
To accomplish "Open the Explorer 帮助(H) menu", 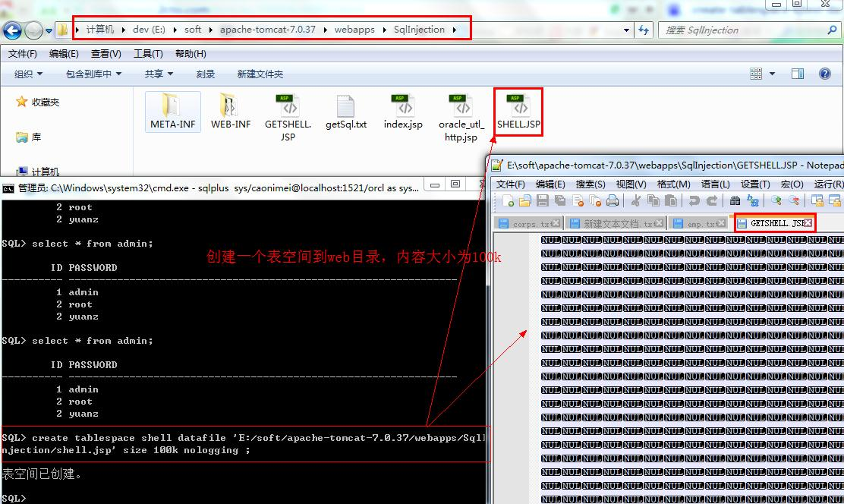I will 191,54.
